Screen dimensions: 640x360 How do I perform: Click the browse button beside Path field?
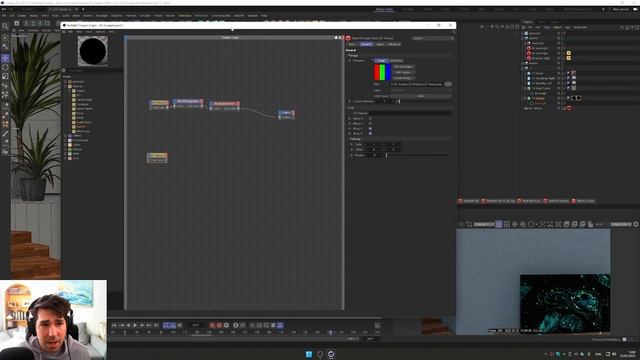click(448, 84)
